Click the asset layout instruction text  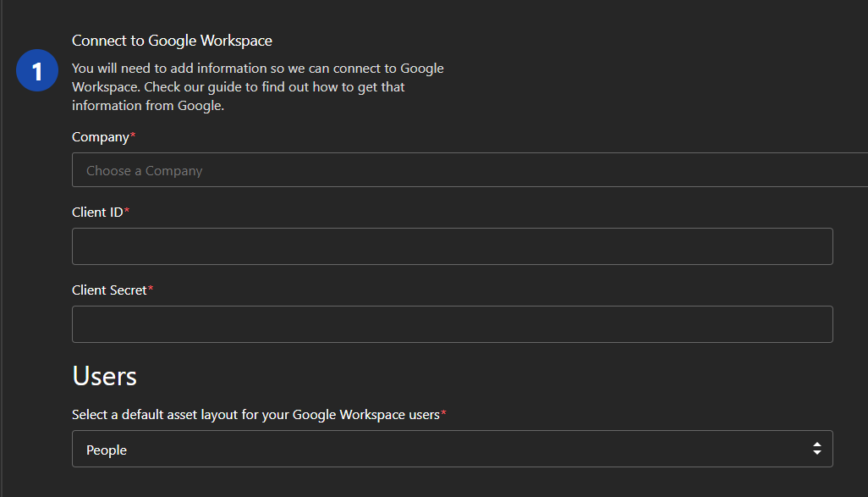pos(252,414)
